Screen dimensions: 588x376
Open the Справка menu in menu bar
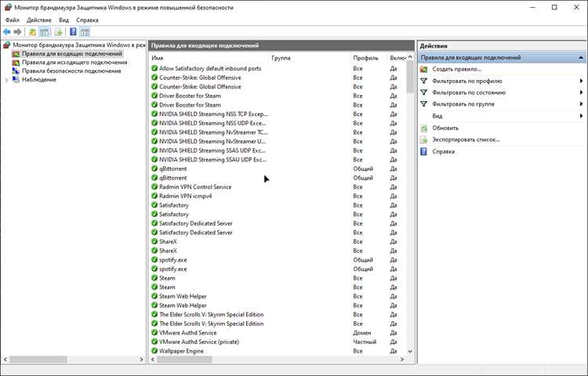coord(87,20)
